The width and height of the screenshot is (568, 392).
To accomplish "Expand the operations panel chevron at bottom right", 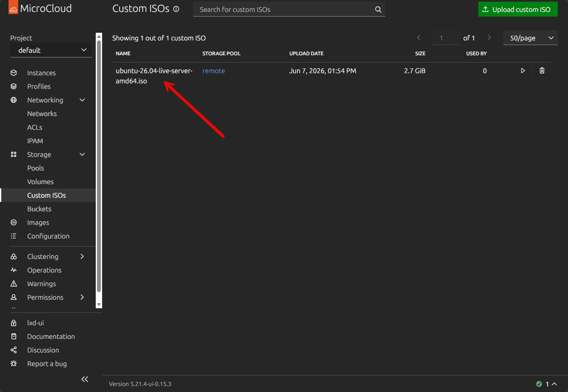I will (x=554, y=384).
